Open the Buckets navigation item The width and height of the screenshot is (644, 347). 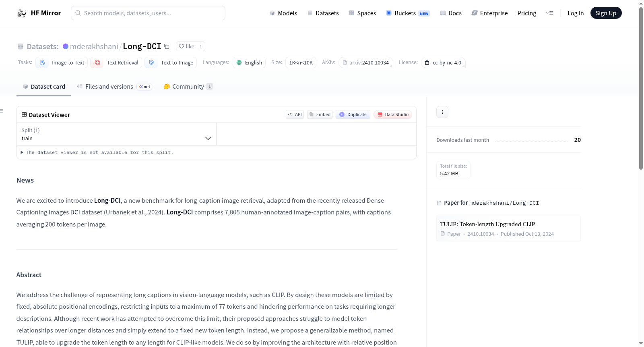click(408, 13)
